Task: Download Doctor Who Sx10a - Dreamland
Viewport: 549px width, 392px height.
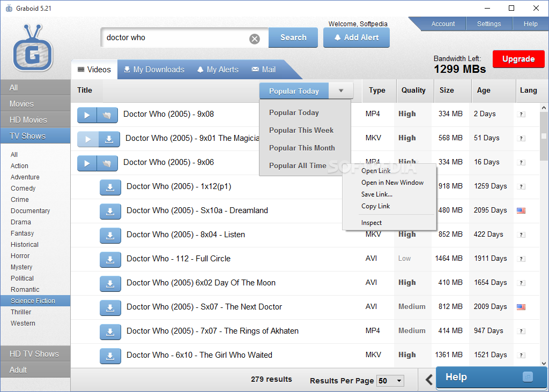Action: tap(110, 212)
